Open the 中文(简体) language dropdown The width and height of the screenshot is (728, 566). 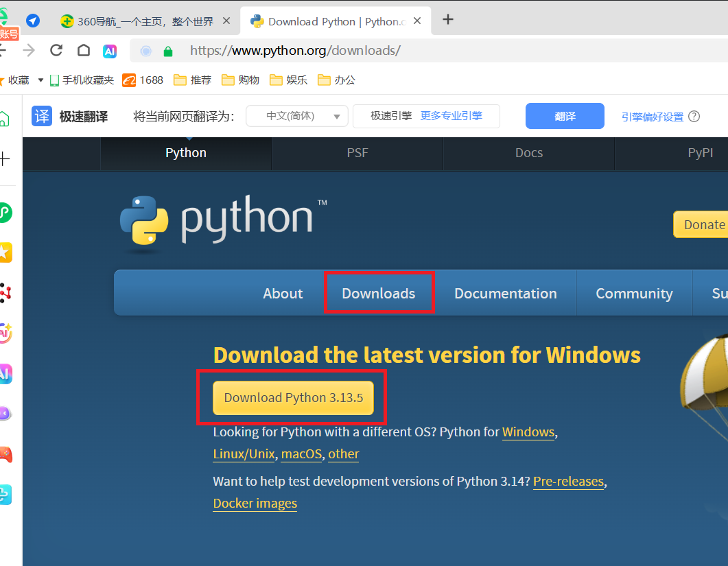297,116
